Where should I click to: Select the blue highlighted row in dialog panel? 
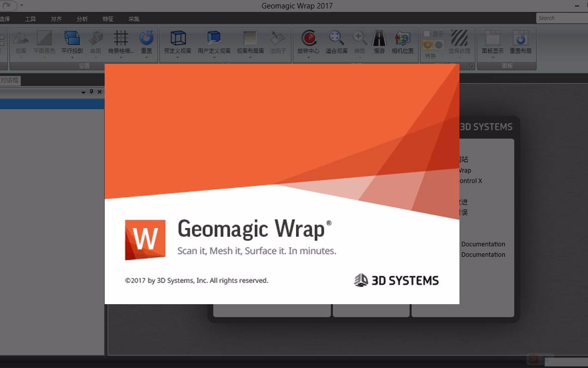(x=52, y=104)
